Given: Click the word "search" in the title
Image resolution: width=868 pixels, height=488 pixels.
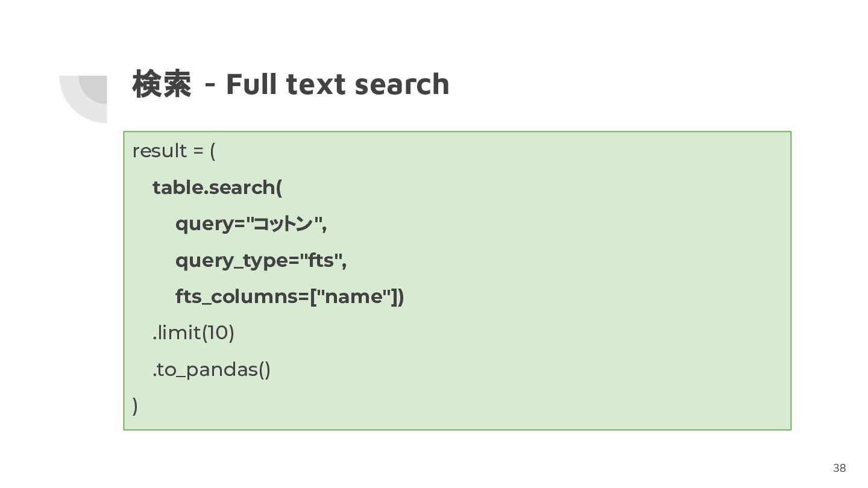Looking at the screenshot, I should [x=402, y=84].
